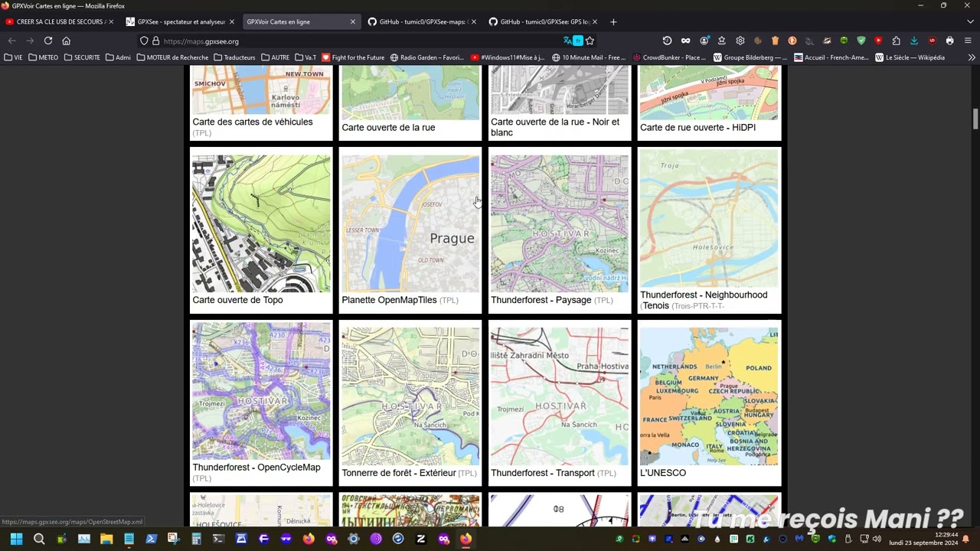
Task: Open Thunderforest - OpenCycleMap thumbnail
Action: (x=261, y=391)
